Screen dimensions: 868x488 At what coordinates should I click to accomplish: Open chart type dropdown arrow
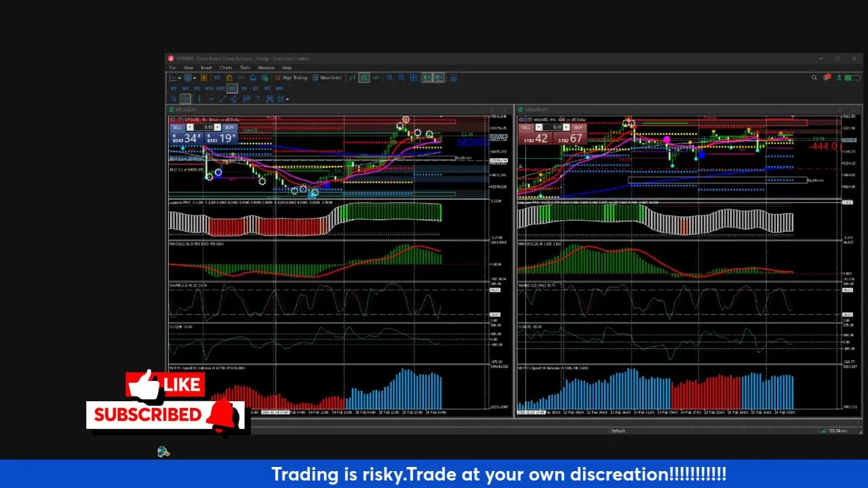click(180, 78)
